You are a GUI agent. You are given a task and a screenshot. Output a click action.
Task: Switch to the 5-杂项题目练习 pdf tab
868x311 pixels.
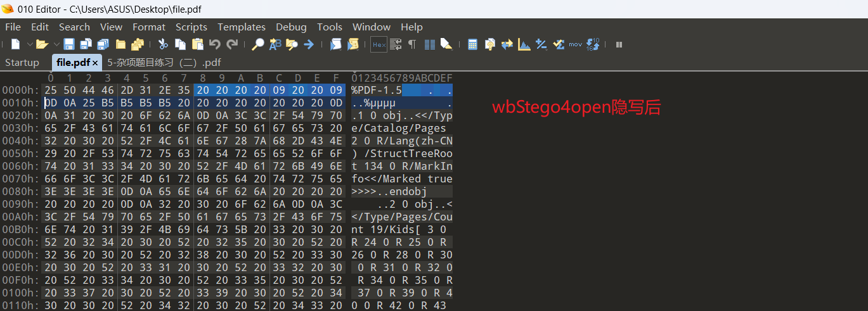(x=164, y=62)
